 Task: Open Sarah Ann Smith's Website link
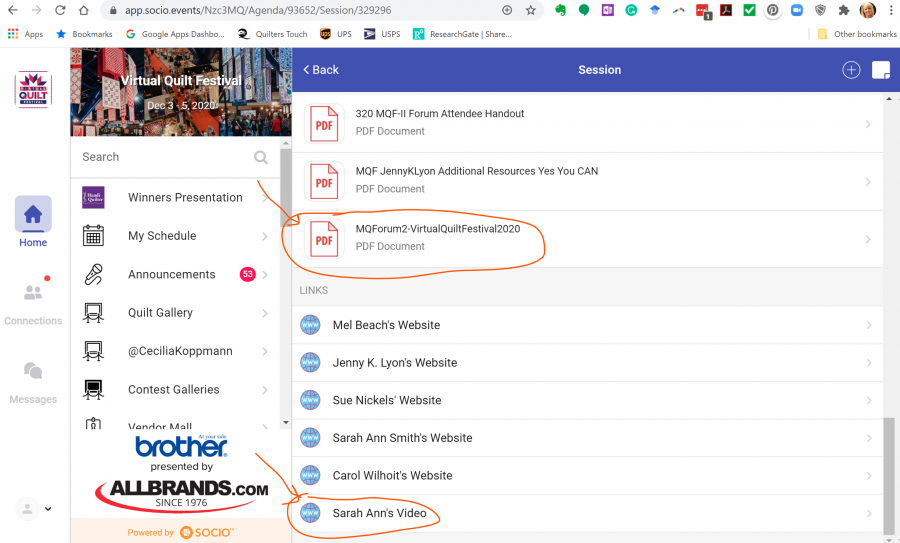(587, 438)
